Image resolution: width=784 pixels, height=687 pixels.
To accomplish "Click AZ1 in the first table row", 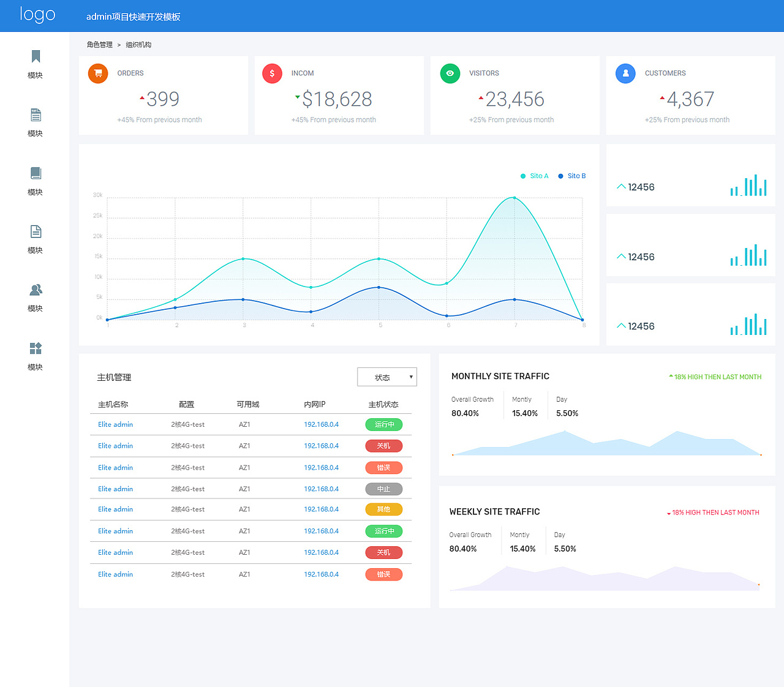I will 244,424.
